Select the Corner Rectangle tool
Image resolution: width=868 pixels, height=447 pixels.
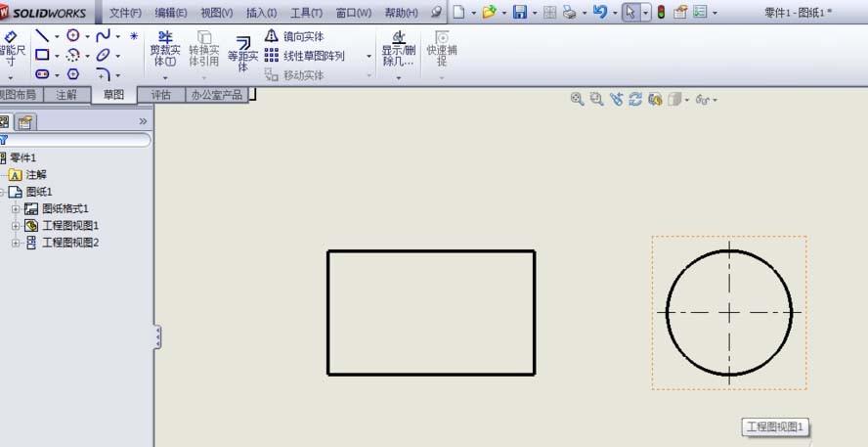coord(42,55)
